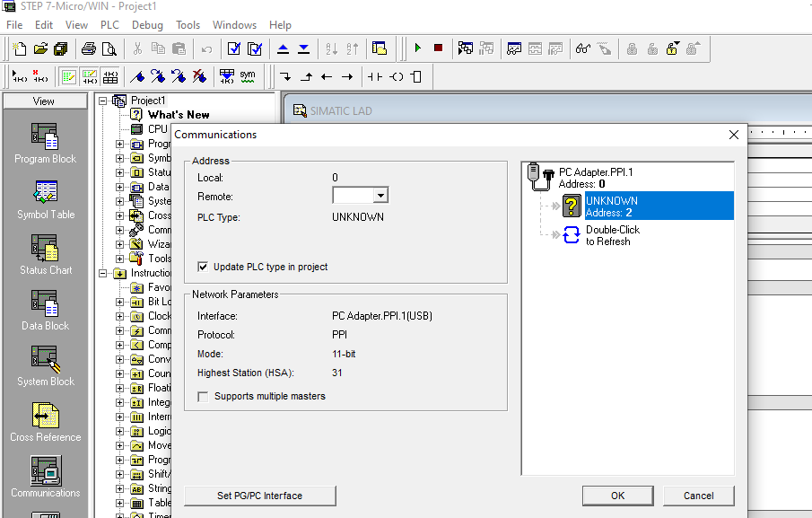Click OK in Communications dialog
812x518 pixels.
(x=617, y=496)
